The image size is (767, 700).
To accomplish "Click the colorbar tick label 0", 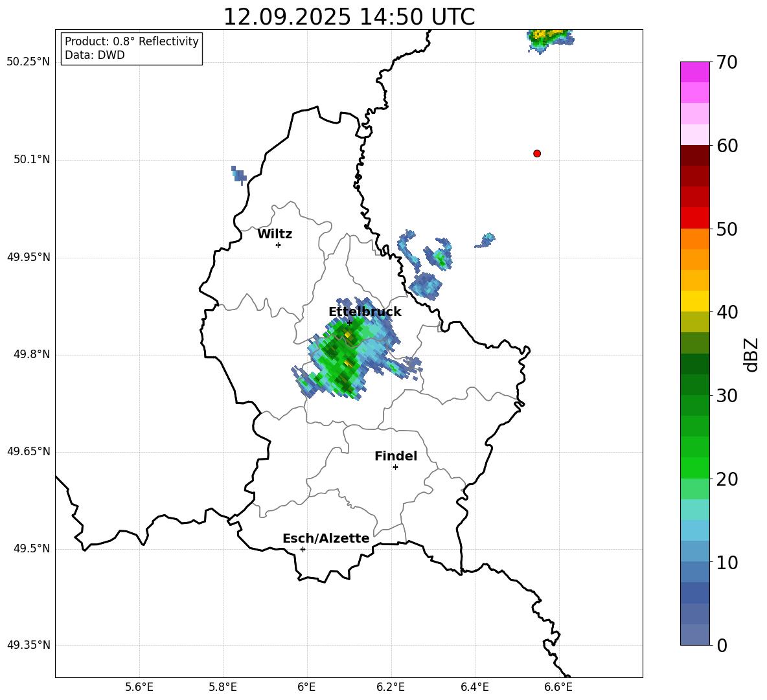I will (x=722, y=645).
